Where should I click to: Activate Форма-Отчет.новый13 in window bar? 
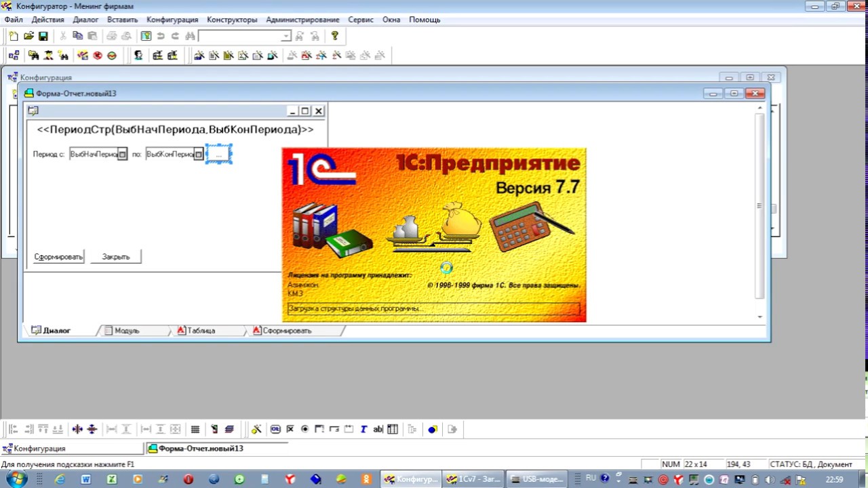click(x=217, y=449)
